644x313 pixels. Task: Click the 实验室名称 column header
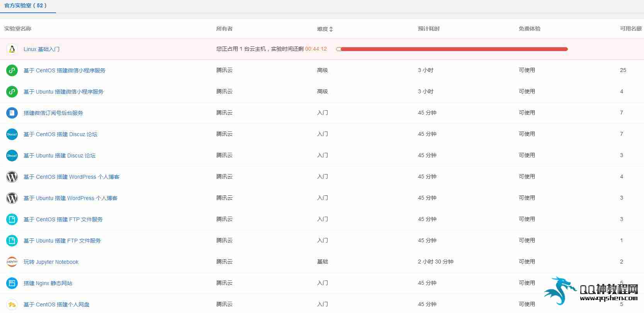(x=18, y=29)
